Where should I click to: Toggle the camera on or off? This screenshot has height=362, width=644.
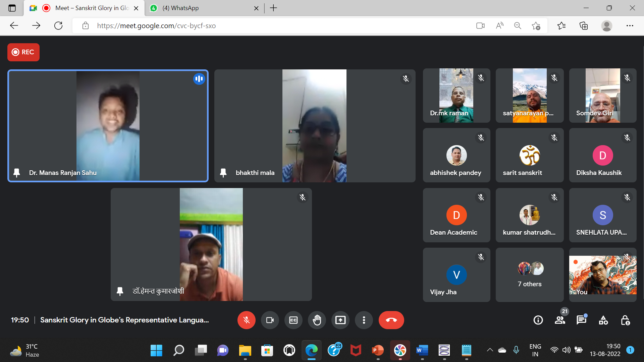(x=270, y=320)
